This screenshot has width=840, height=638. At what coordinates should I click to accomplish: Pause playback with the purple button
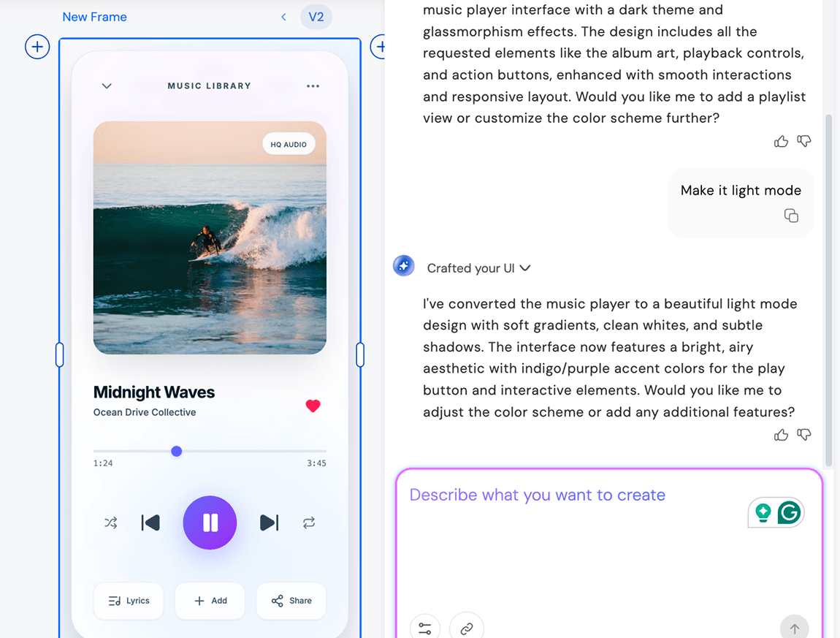pyautogui.click(x=210, y=523)
